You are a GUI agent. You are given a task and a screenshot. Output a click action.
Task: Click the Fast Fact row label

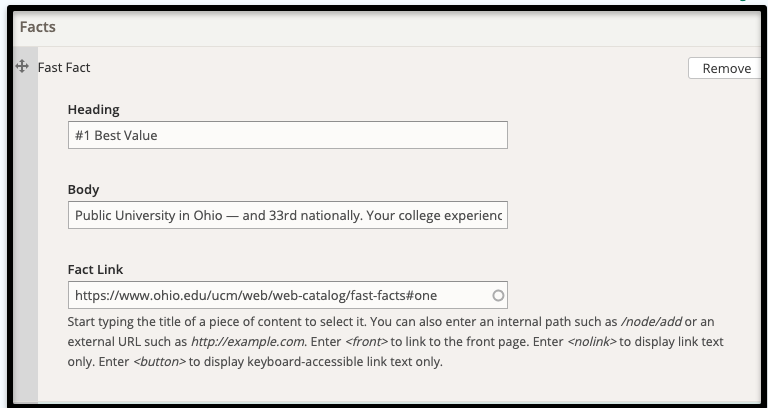click(x=64, y=68)
